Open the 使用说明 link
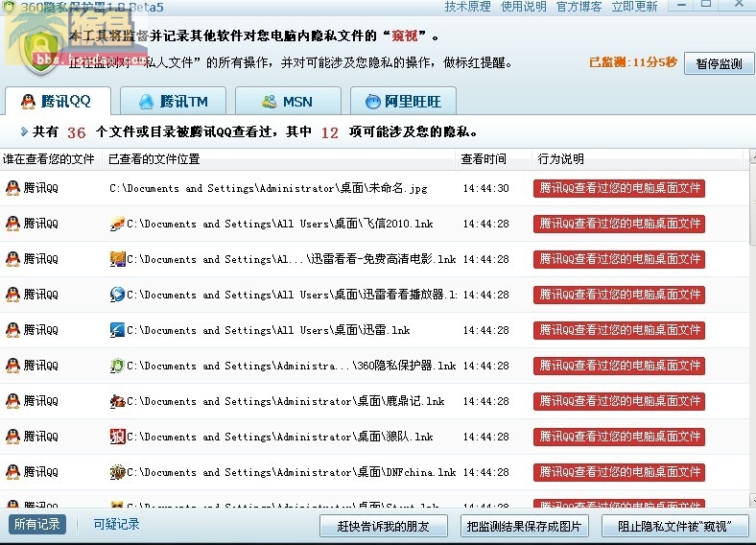This screenshot has height=545, width=756. [x=523, y=7]
